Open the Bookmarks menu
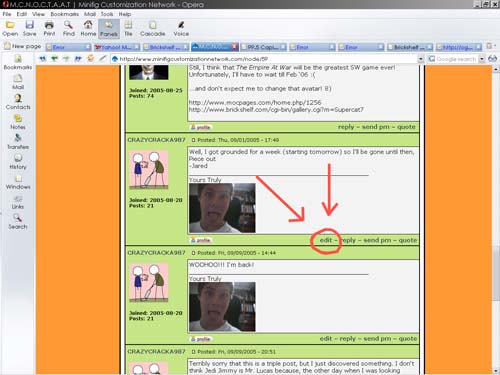This screenshot has height=375, width=500. pyautogui.click(x=65, y=14)
